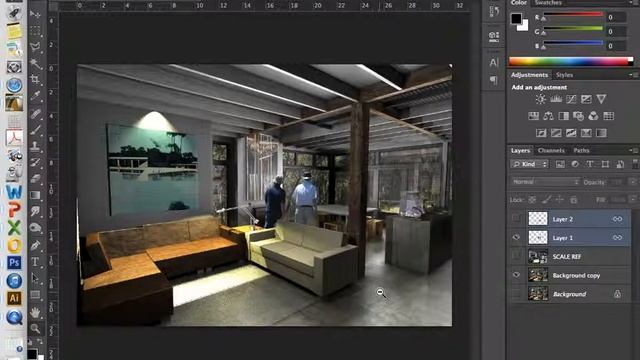Select the Brush tool
Screen dimensions: 640x360
click(36, 130)
